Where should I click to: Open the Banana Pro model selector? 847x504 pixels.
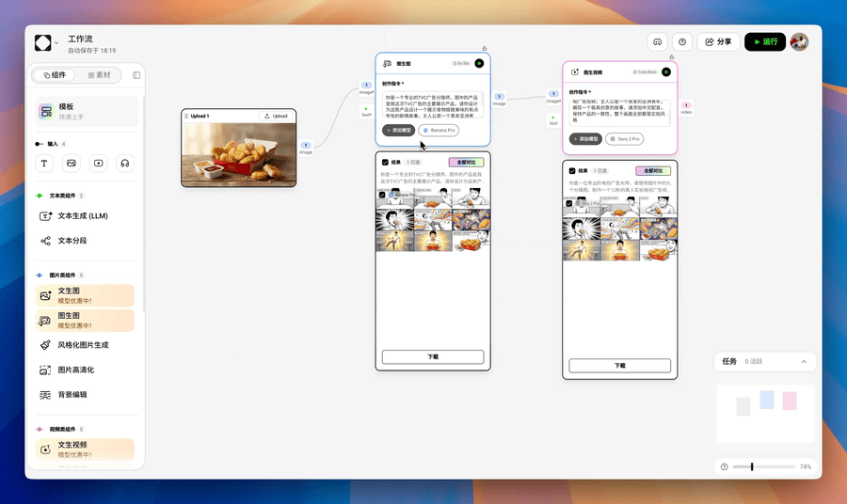tap(439, 130)
